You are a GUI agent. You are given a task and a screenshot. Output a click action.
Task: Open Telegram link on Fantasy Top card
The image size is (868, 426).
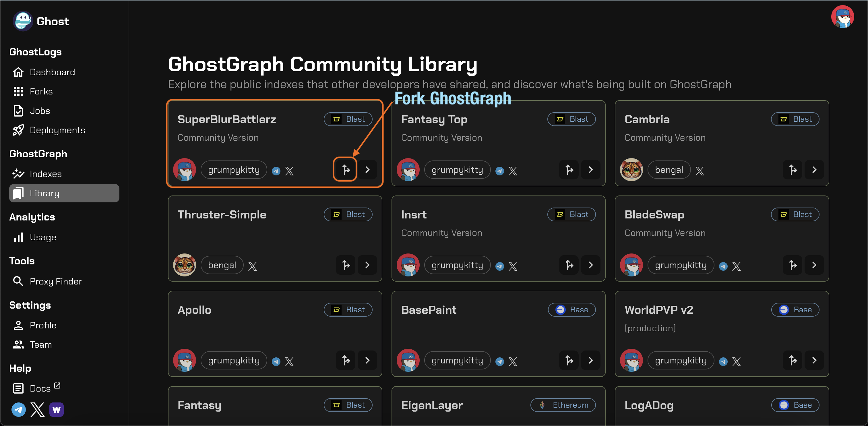point(500,171)
